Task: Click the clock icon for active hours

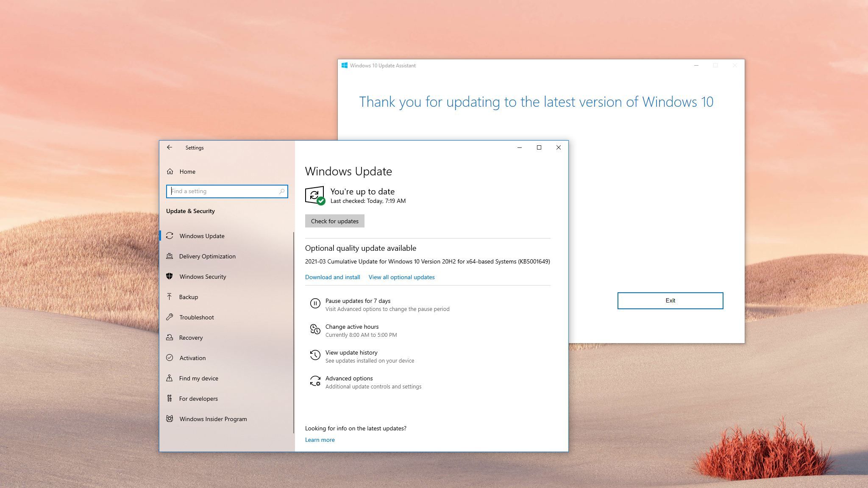Action: point(315,329)
